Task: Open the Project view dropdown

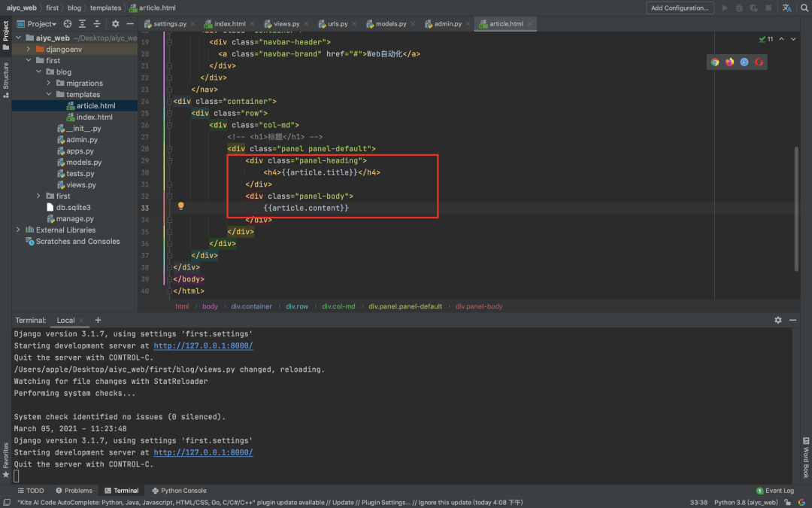Action: tap(44, 24)
